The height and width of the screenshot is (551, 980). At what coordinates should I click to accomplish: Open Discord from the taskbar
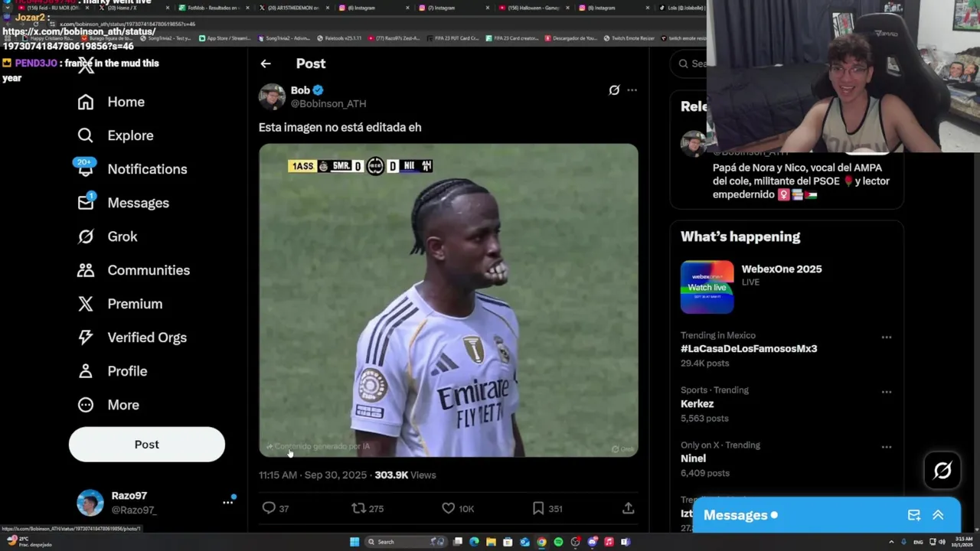[592, 542]
